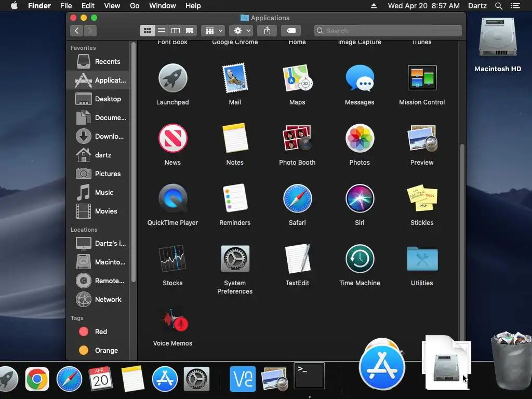
Task: Switch to gallery view
Action: 190,31
